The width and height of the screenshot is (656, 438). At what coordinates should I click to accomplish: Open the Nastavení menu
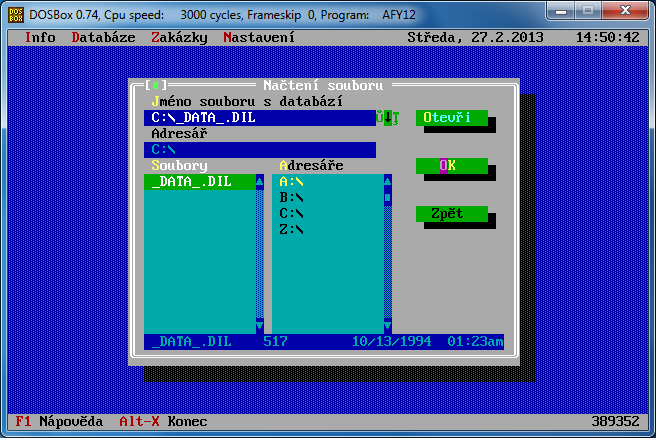point(259,37)
